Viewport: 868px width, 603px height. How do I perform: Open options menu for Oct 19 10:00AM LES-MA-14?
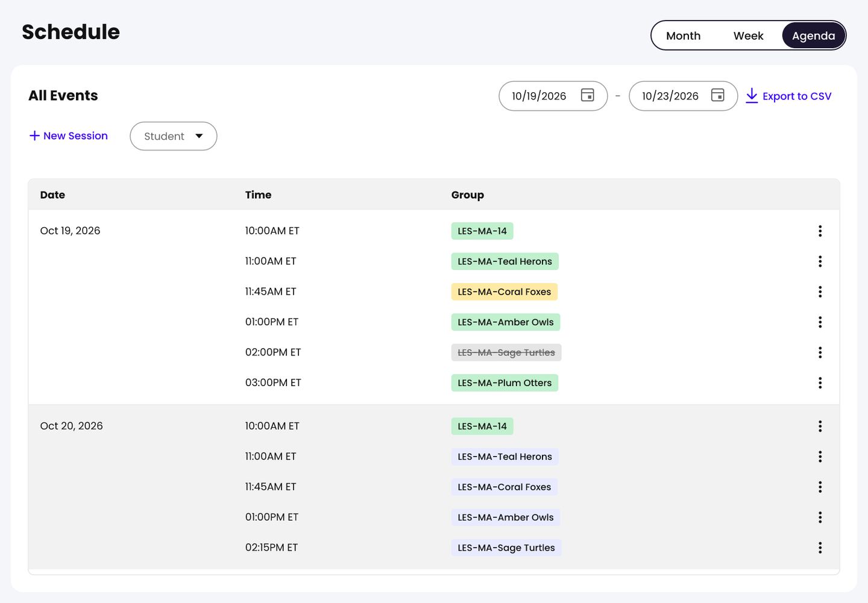pos(820,231)
